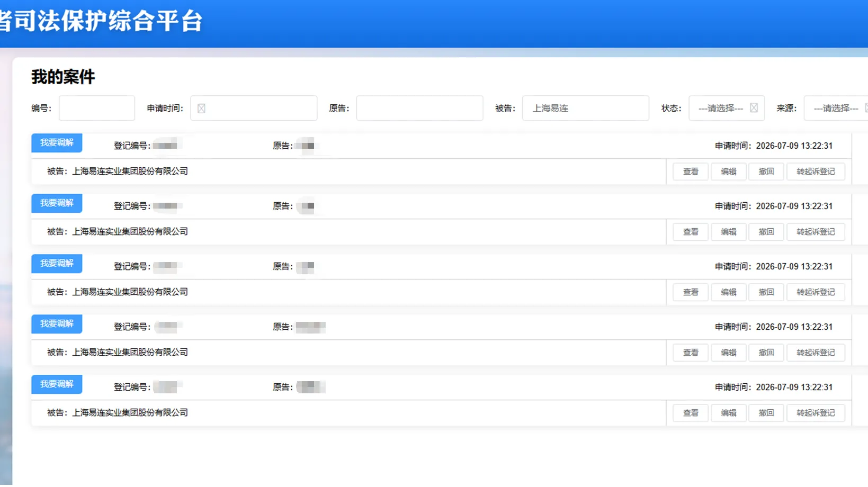
Task: Click 我要调解 on the third case
Action: pyautogui.click(x=57, y=264)
